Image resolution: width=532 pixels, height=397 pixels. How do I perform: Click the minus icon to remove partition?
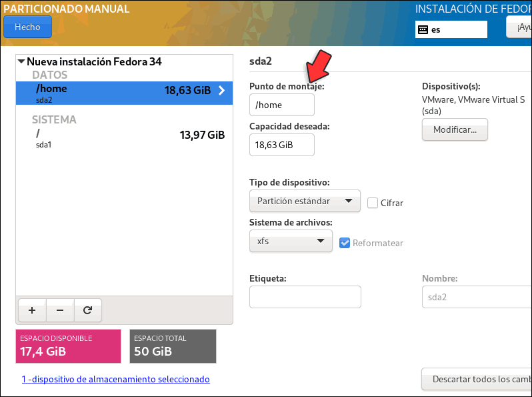coord(60,310)
